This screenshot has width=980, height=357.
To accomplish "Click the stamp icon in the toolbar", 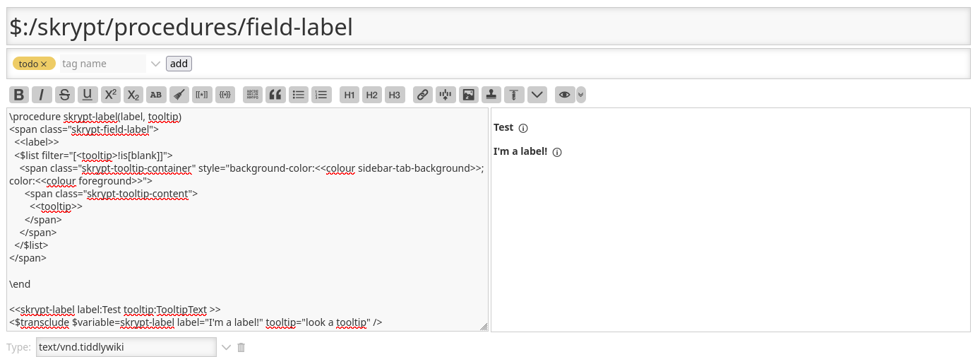I will pyautogui.click(x=491, y=95).
